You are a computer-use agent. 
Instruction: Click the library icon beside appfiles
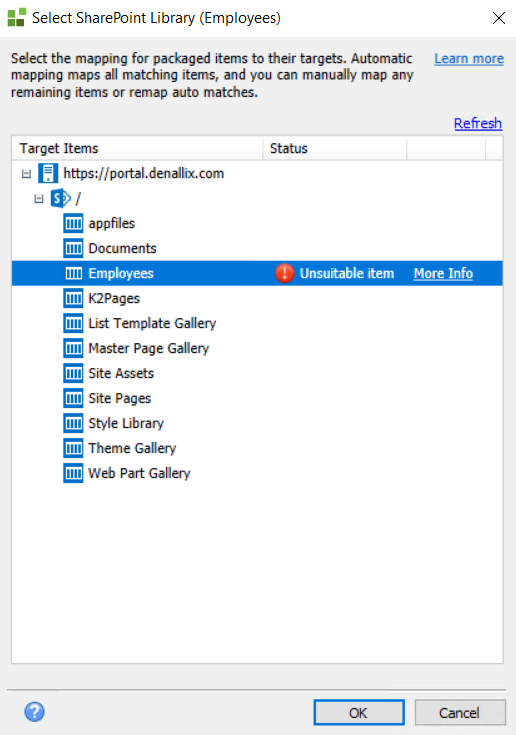[73, 224]
